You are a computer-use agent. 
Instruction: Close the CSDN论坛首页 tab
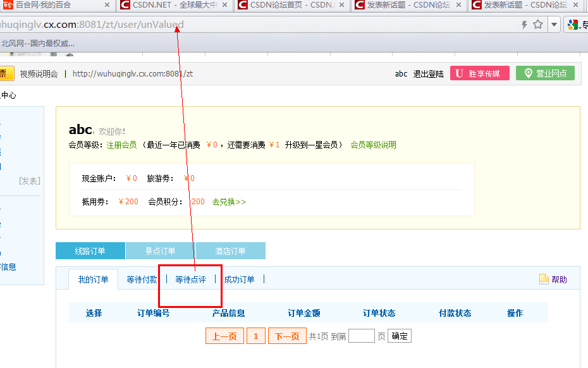[x=341, y=5]
